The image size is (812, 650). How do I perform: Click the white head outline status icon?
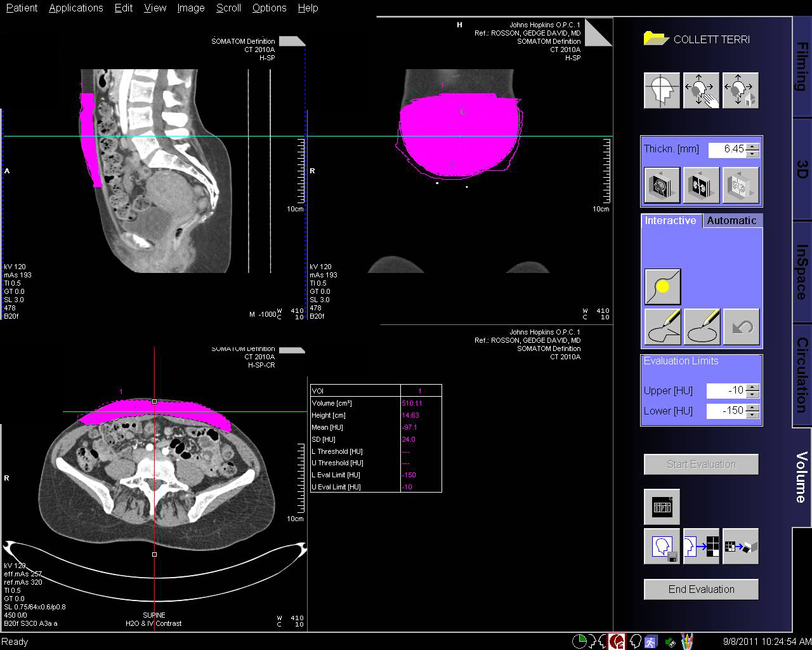pos(634,641)
